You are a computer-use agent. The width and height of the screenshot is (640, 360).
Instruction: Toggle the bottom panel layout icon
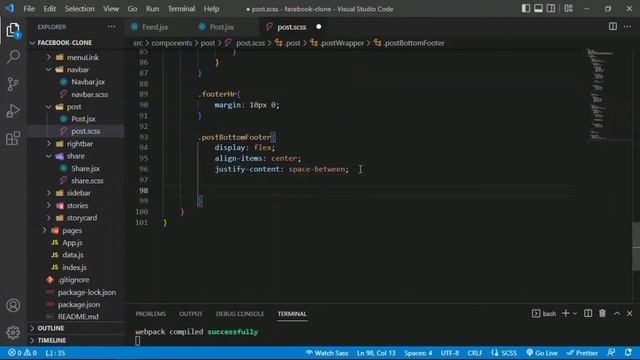point(538,9)
